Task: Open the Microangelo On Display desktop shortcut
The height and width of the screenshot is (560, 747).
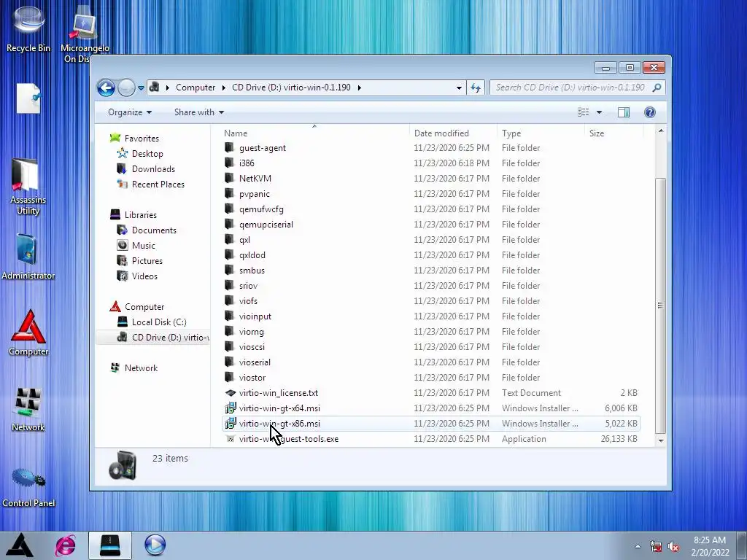Action: (84, 34)
